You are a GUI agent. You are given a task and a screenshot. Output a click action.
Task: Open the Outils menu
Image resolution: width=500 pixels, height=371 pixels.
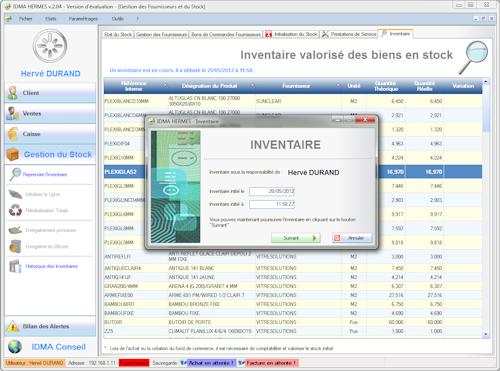117,19
